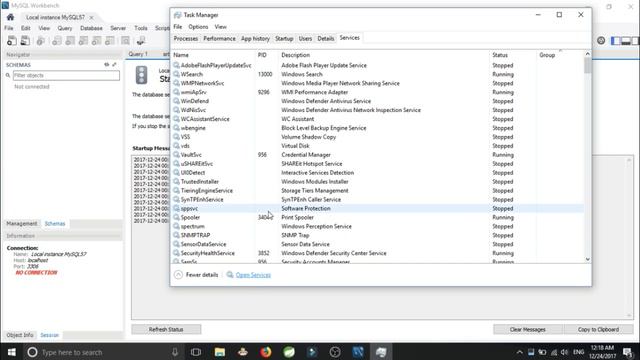Toggle the left sidebar panel visibility

pyautogui.click(x=615, y=40)
